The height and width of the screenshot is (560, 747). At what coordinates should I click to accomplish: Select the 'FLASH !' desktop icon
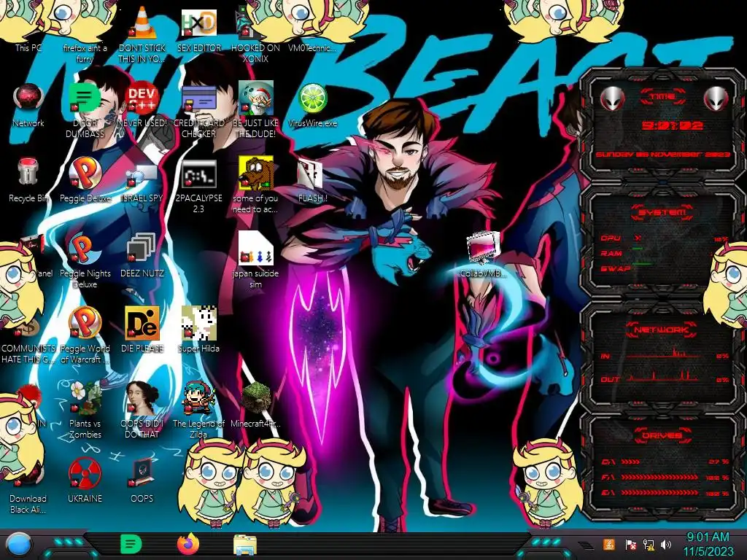pos(312,181)
